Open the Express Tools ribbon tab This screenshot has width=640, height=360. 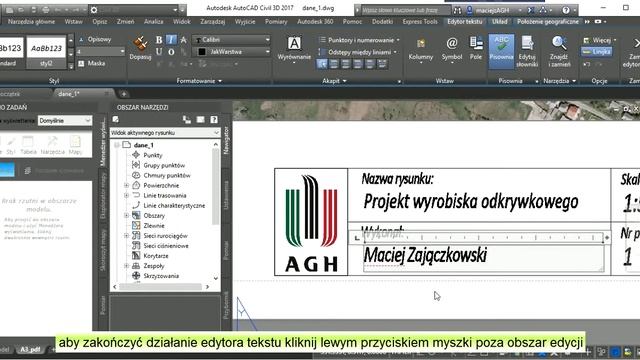[x=420, y=22]
